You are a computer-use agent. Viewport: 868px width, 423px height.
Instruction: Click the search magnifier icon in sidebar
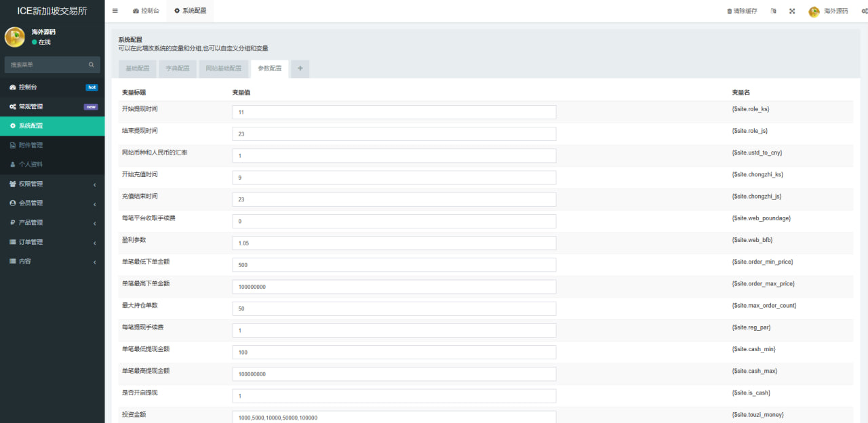point(91,65)
